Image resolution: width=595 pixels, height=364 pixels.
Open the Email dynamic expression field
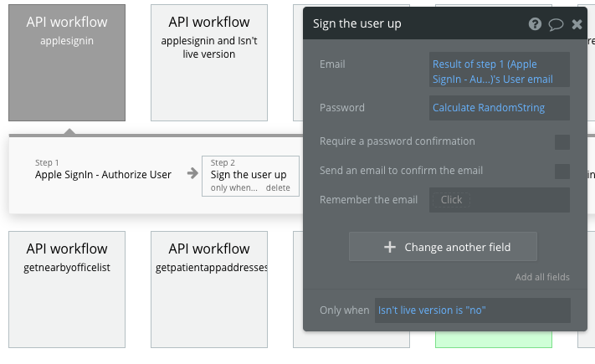[499, 71]
